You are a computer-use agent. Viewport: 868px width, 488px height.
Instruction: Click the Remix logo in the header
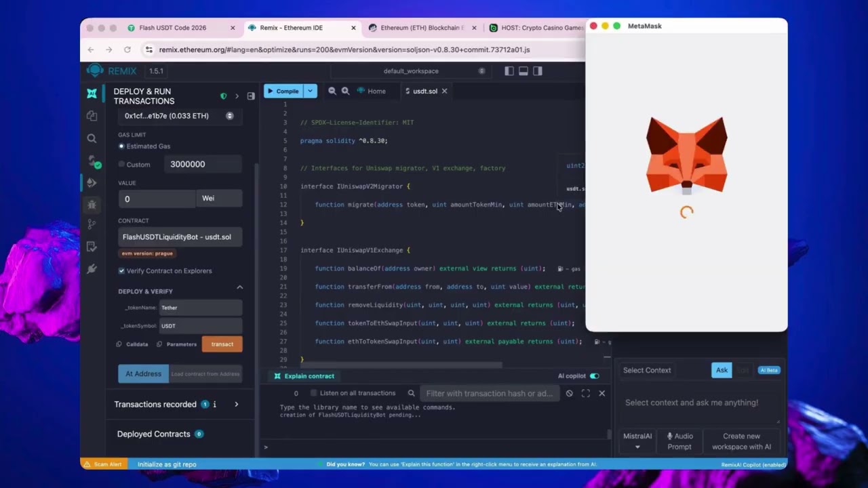click(95, 70)
